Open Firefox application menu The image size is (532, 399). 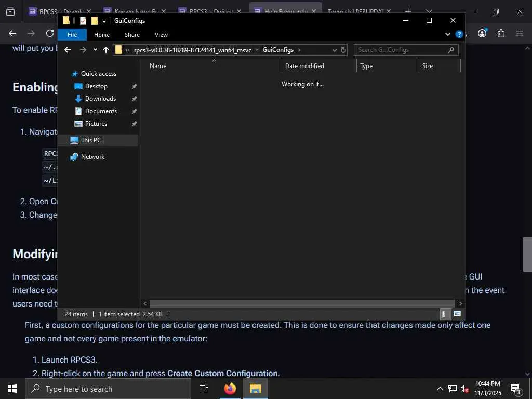pos(520,33)
